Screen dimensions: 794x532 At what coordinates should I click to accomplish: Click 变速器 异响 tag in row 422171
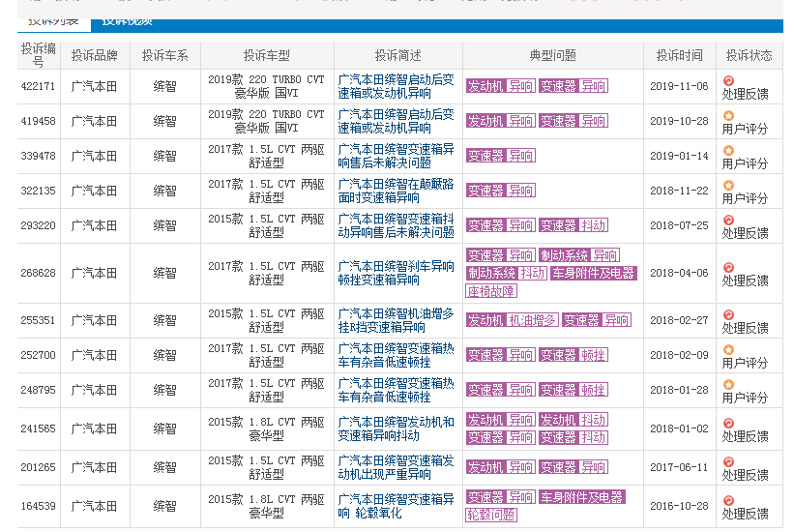pyautogui.click(x=573, y=86)
